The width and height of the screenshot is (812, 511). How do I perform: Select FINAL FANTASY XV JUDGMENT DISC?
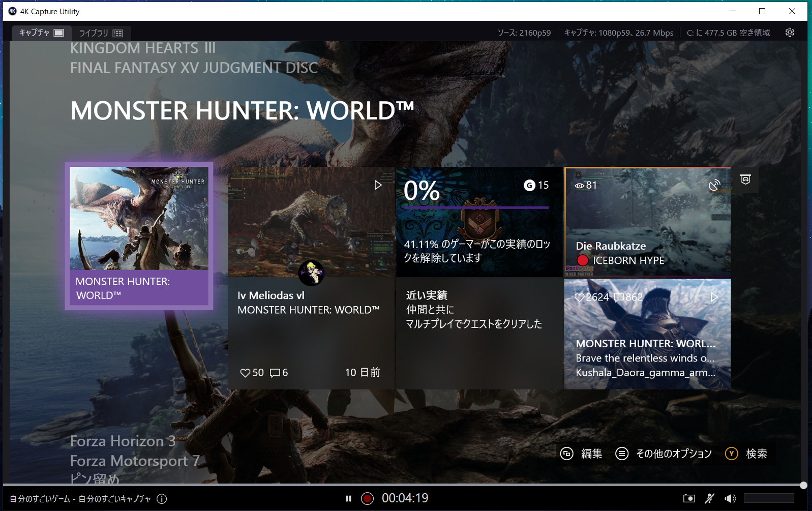pyautogui.click(x=194, y=68)
